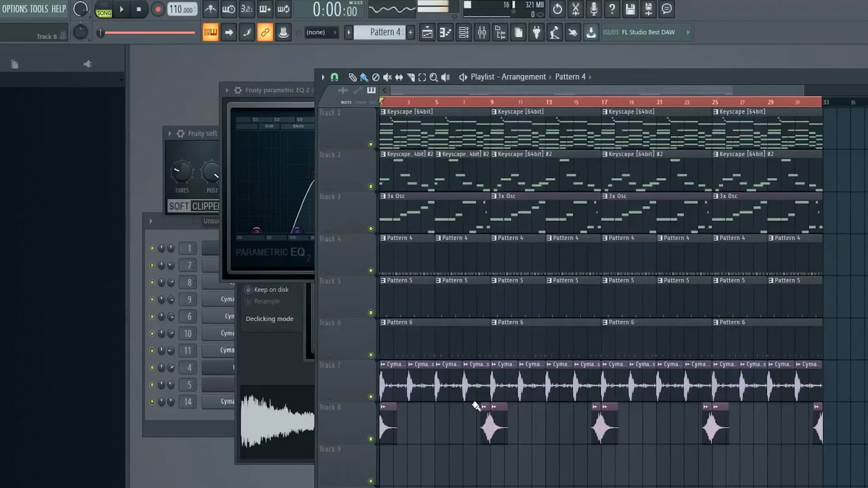Toggle the loop record icon
The width and height of the screenshot is (868, 488).
[283, 9]
